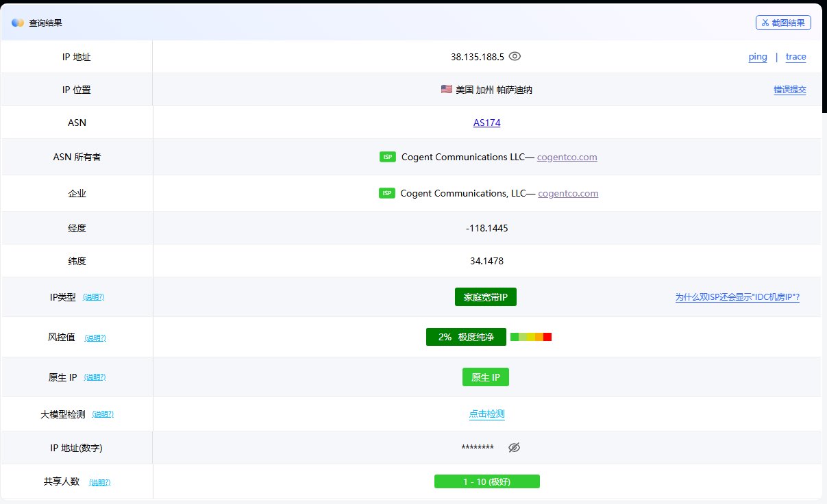Image resolution: width=827 pixels, height=504 pixels.
Task: Click the 经度 row label
Action: pos(77,228)
